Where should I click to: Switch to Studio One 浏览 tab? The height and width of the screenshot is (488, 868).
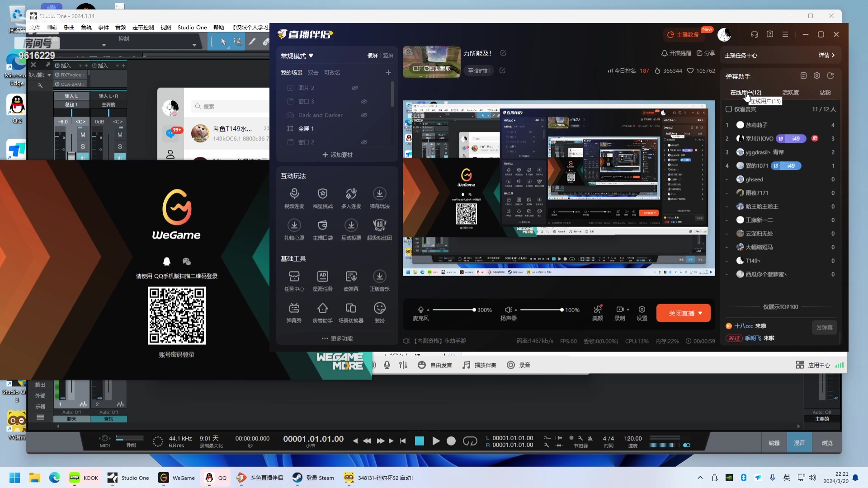click(827, 443)
